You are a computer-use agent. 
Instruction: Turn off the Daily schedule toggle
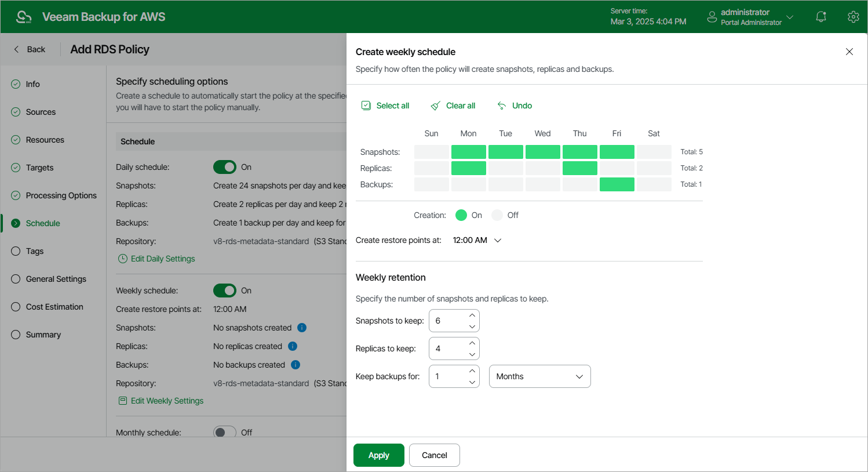tap(225, 167)
